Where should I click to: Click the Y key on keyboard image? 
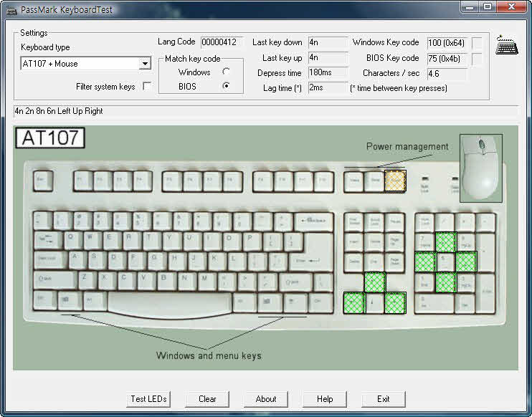[171, 240]
